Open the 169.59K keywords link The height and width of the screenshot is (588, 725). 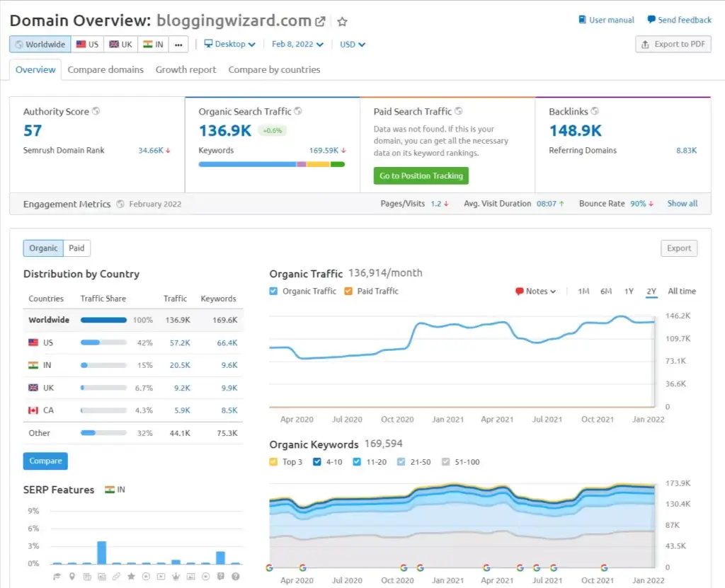324,151
